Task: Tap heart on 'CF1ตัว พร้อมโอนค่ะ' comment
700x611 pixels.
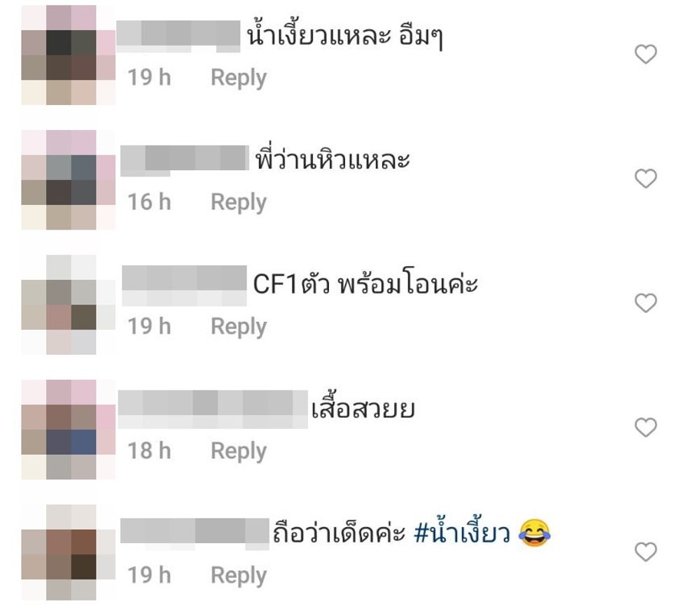Action: point(645,303)
